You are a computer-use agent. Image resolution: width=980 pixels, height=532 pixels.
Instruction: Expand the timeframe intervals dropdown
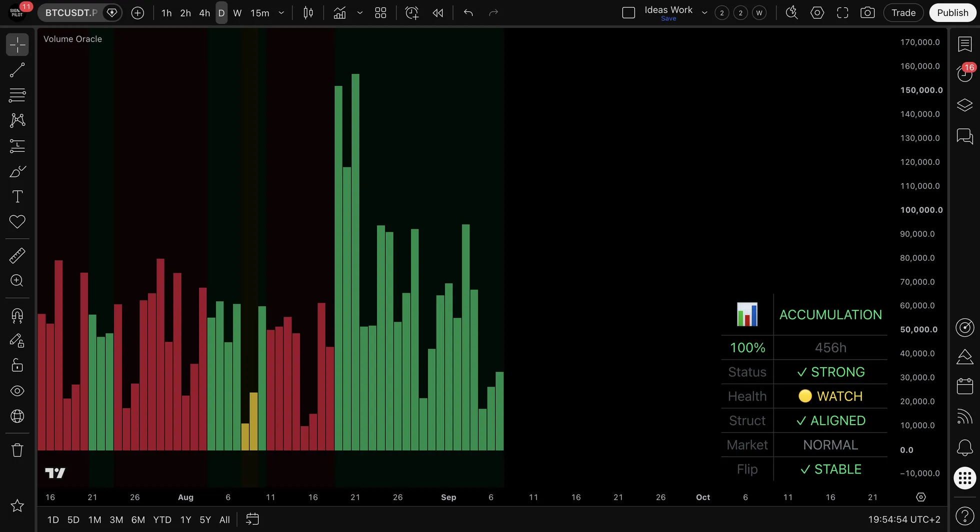(x=281, y=13)
